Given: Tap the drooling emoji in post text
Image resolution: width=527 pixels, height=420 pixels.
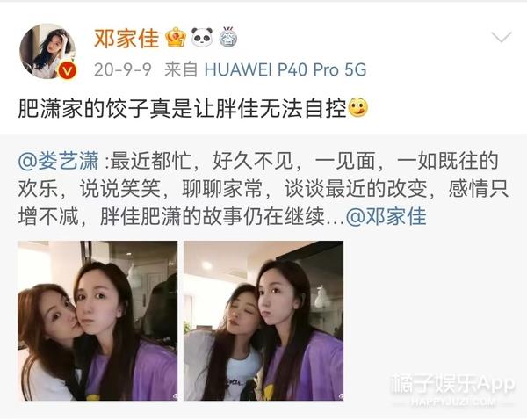Looking at the screenshot, I should click(358, 108).
